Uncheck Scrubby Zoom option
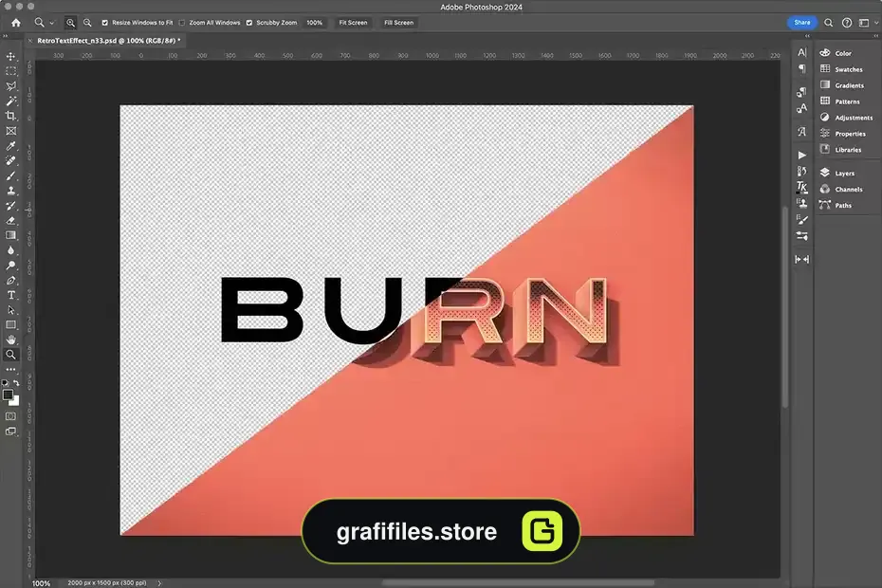Screen dimensions: 882x588 point(249,23)
